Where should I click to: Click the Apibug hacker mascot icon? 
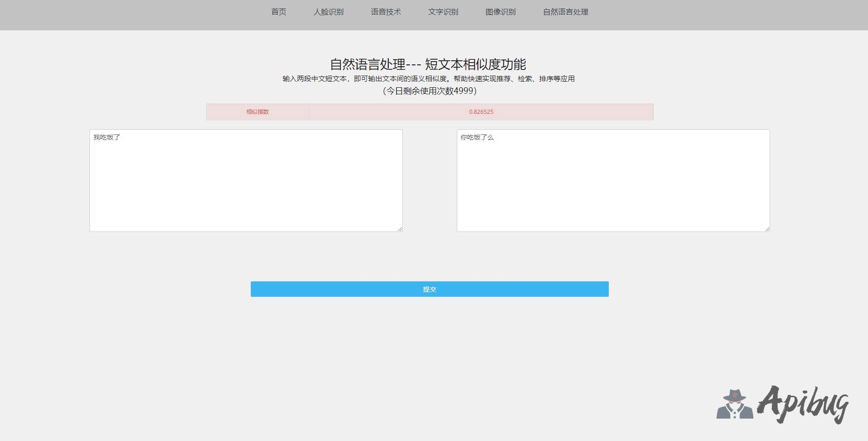[734, 404]
